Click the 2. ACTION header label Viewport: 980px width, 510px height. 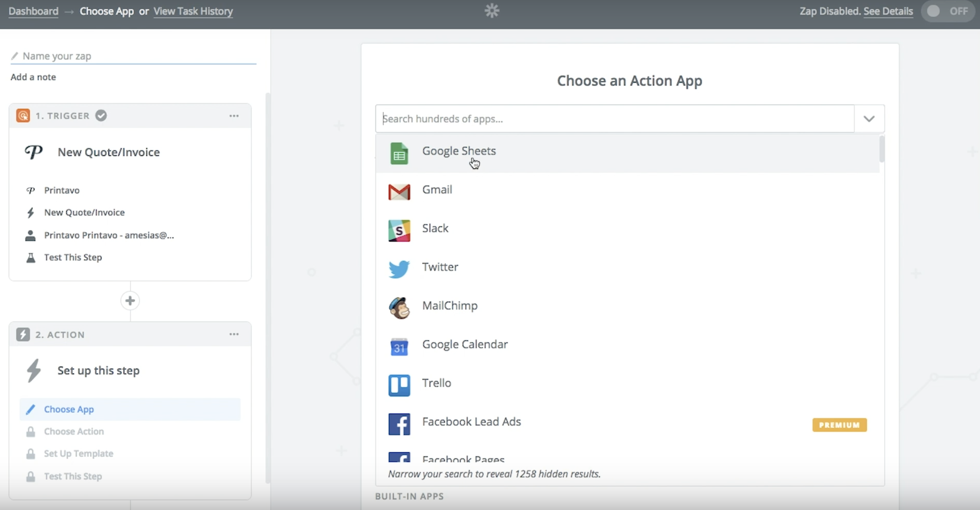[x=60, y=334]
